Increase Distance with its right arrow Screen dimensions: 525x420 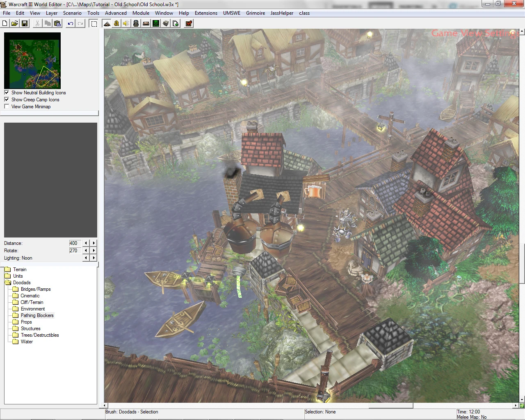pos(94,243)
